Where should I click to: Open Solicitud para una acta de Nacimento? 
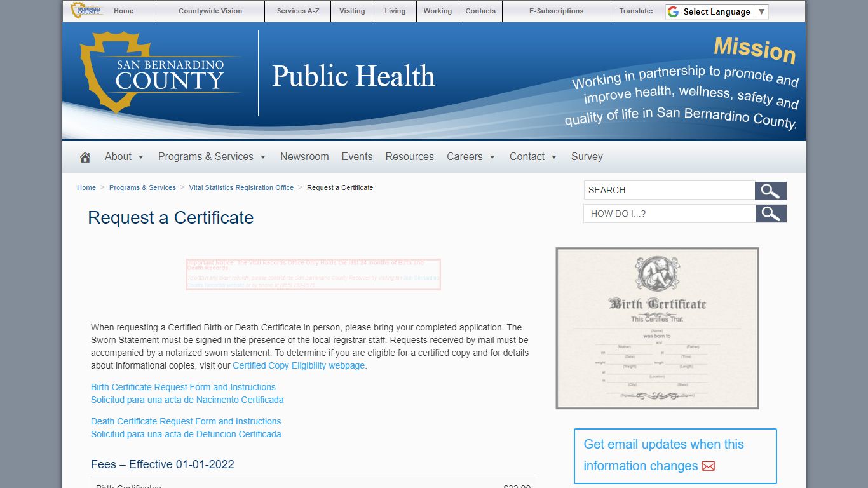pyautogui.click(x=187, y=400)
